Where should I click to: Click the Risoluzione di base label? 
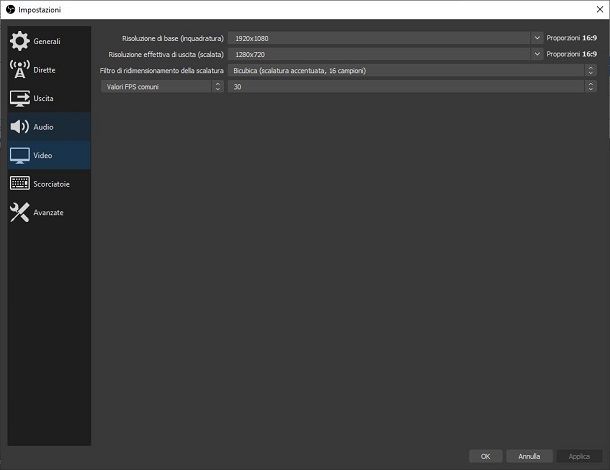[173, 38]
